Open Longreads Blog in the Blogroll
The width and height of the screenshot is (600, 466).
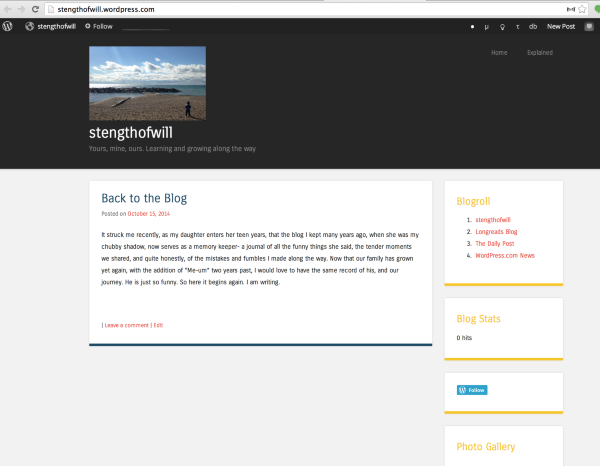(496, 231)
